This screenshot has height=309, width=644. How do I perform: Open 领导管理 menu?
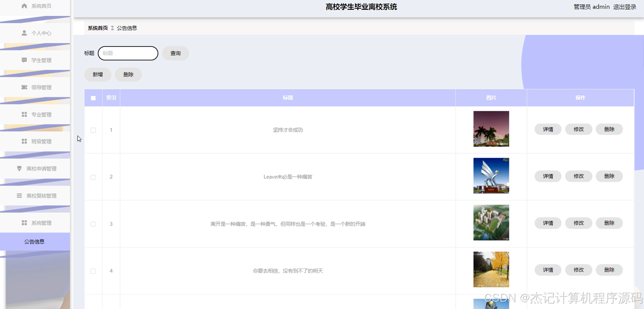coord(35,87)
